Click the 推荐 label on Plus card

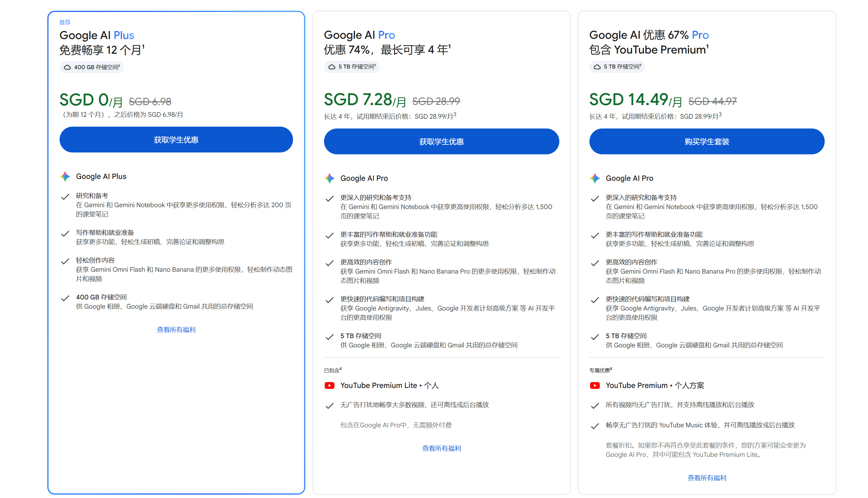coord(65,22)
